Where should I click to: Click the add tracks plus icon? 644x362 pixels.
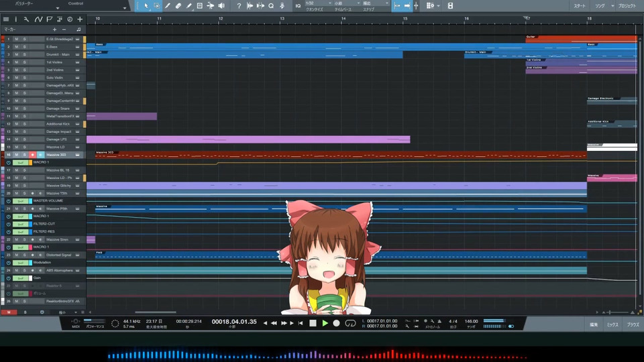pos(80,19)
